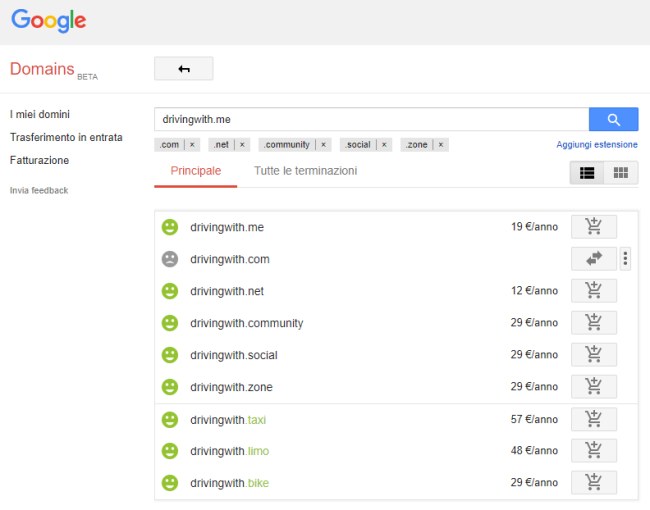The width and height of the screenshot is (650, 510).
Task: Add drivingwith.me to the cart
Action: point(593,227)
